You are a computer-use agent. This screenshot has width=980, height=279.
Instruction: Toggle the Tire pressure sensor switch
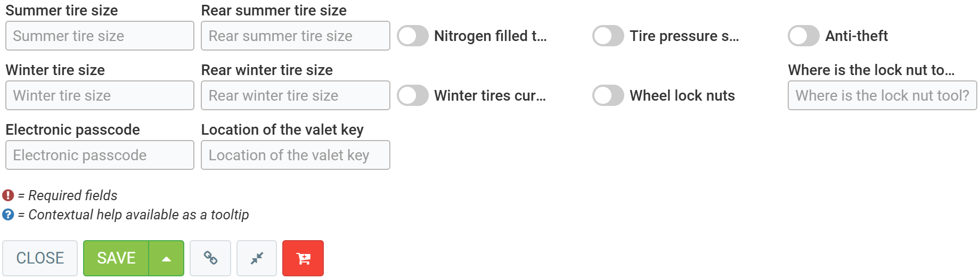608,36
